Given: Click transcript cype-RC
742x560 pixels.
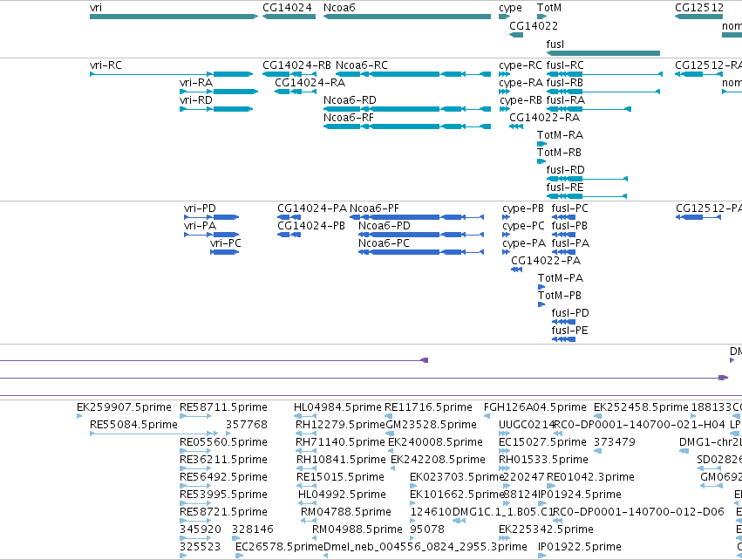Looking at the screenshot, I should click(x=505, y=74).
